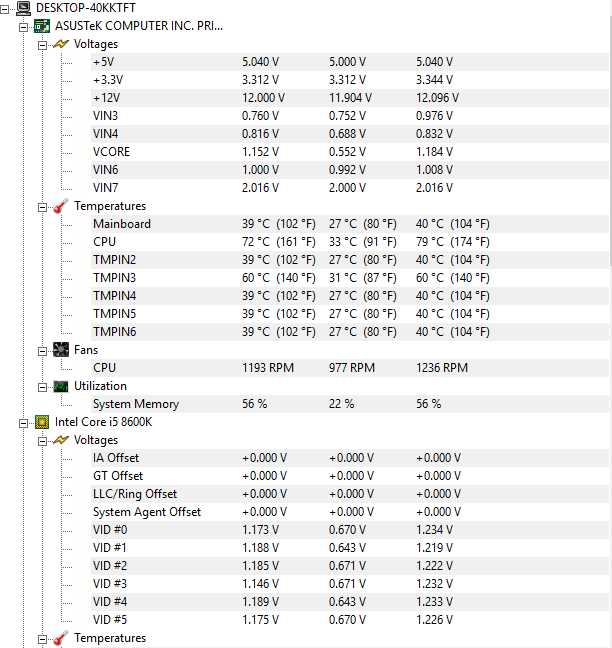Collapse the Utilization section
612x648 pixels.
pos(42,386)
